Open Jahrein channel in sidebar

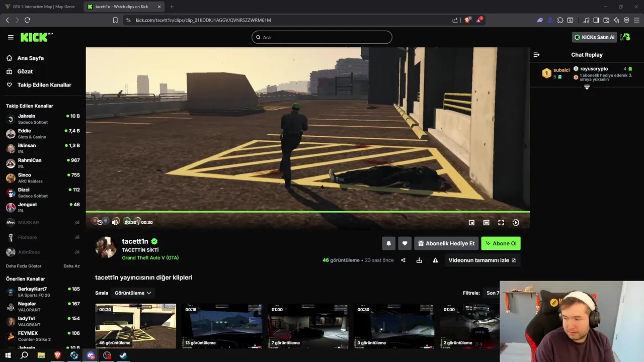click(43, 119)
